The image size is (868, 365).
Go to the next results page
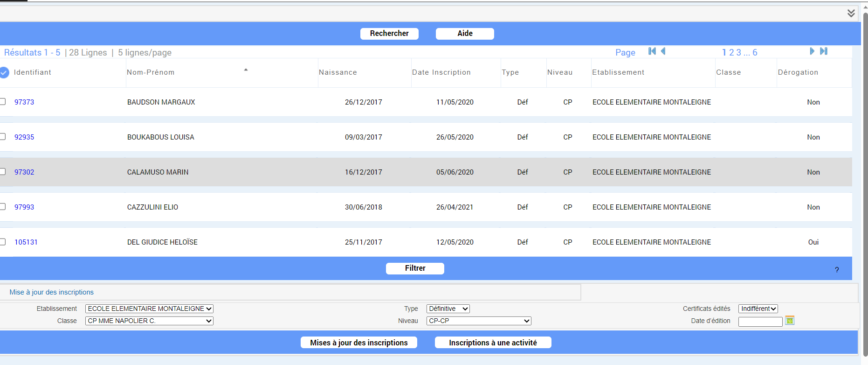[812, 51]
